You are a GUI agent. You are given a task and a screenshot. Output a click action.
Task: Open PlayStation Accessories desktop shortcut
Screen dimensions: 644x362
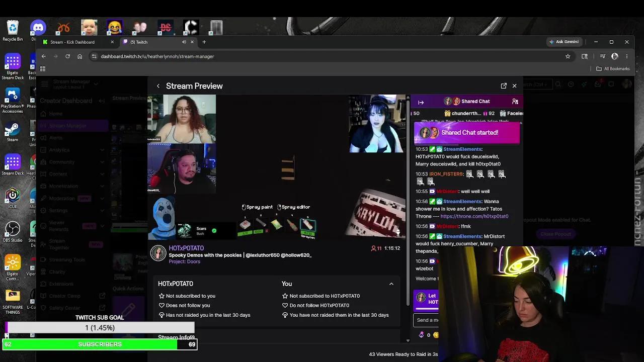coord(13,101)
